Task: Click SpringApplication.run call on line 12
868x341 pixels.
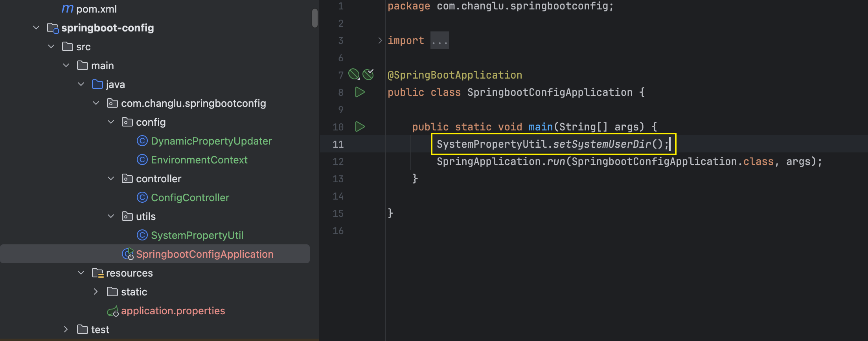Action: 501,161
